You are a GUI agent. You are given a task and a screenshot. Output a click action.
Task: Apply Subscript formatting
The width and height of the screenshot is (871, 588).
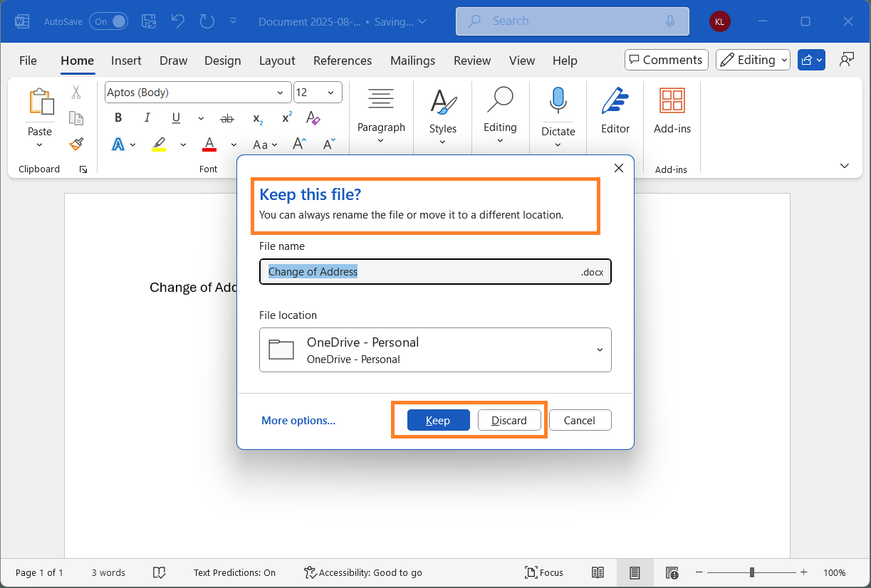(256, 118)
